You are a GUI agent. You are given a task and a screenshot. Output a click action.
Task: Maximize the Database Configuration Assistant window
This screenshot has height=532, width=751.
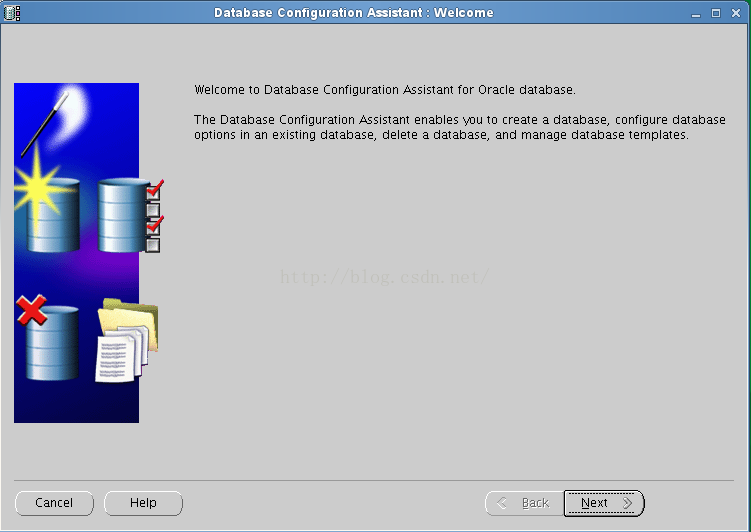pos(716,13)
